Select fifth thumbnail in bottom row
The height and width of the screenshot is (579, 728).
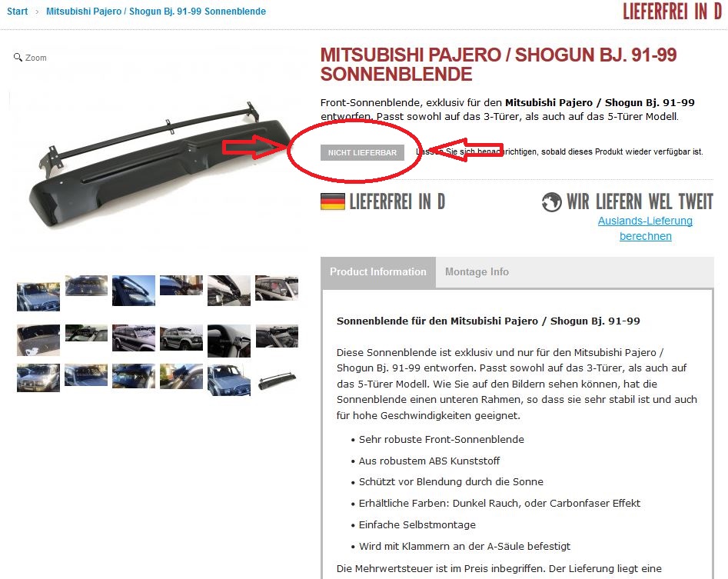[x=229, y=381]
